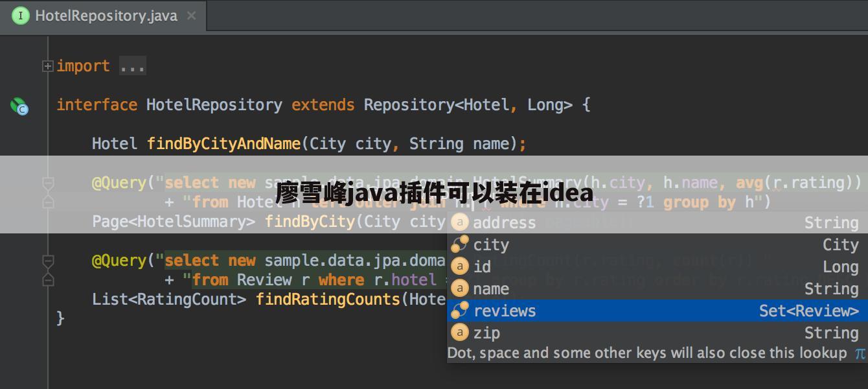Viewport: 868px width, 389px height.
Task: Expand the folded import statements
Action: (x=47, y=65)
